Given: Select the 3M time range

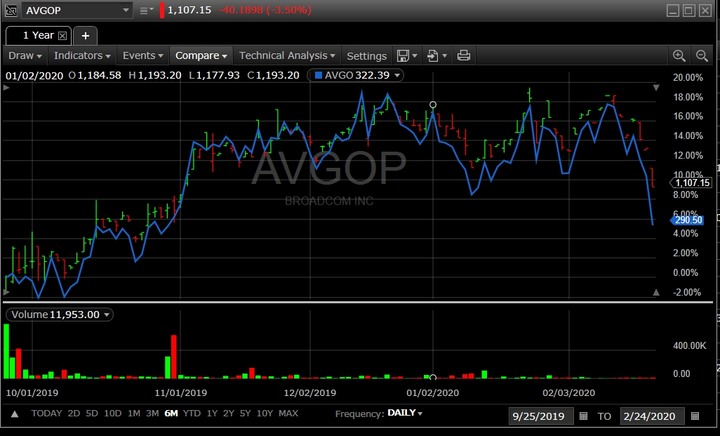Looking at the screenshot, I should [x=152, y=414].
